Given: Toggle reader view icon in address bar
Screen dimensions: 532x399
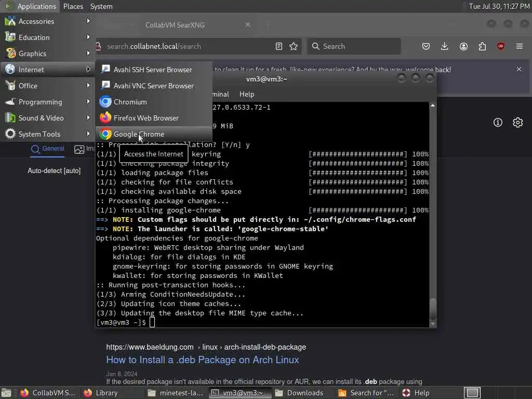Looking at the screenshot, I should [x=279, y=46].
